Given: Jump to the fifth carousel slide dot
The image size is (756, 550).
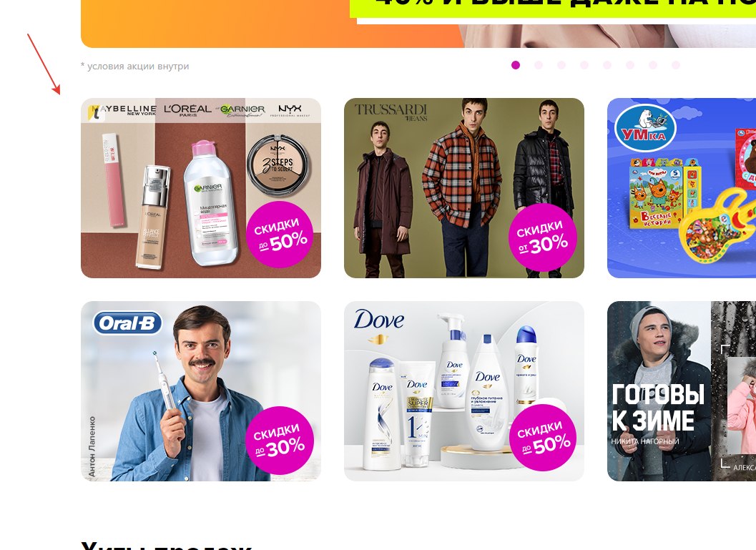Looking at the screenshot, I should 607,65.
